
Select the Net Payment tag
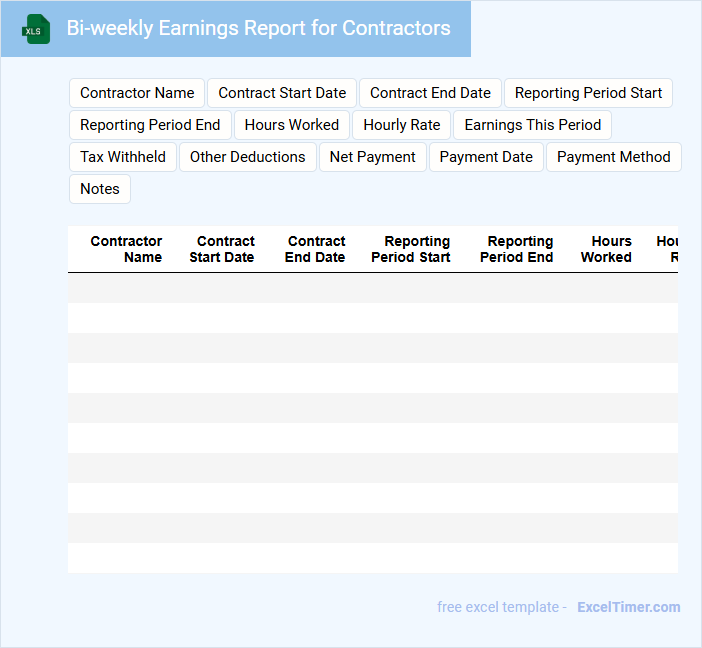(x=372, y=157)
